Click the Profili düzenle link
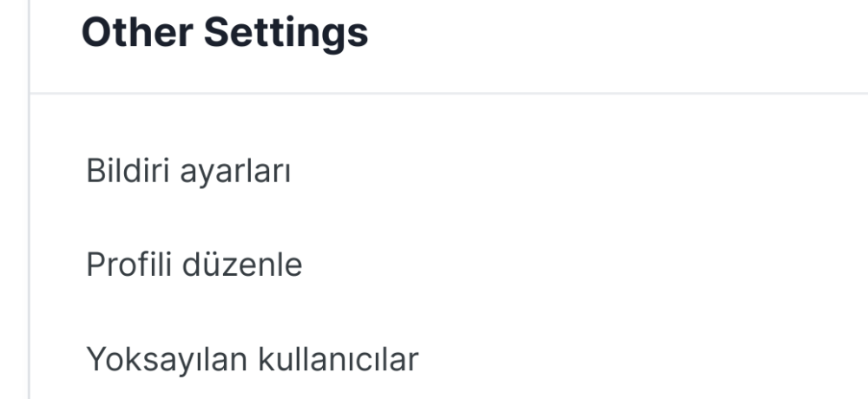Image resolution: width=868 pixels, height=399 pixels. pos(194,265)
